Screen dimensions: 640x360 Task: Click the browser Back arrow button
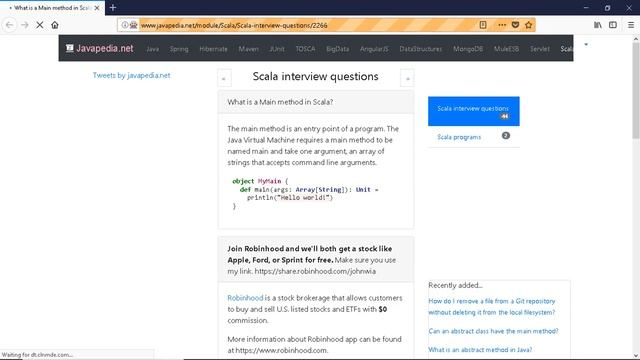[x=10, y=25]
